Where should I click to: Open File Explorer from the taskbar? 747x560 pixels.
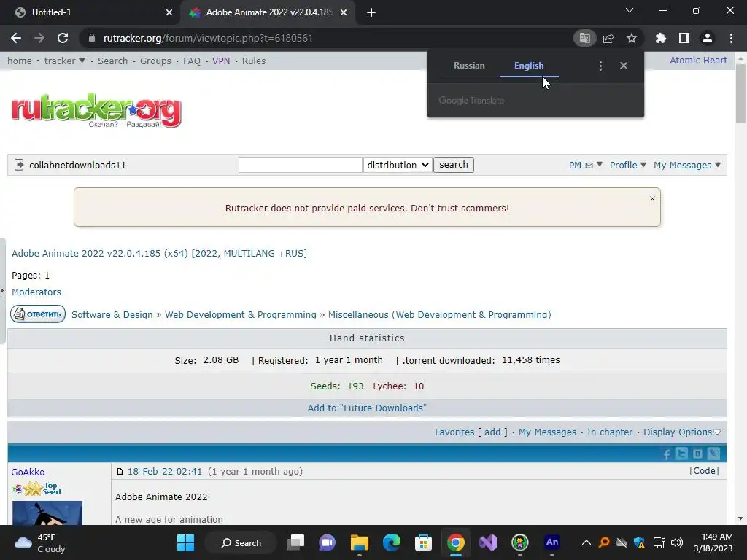[359, 542]
